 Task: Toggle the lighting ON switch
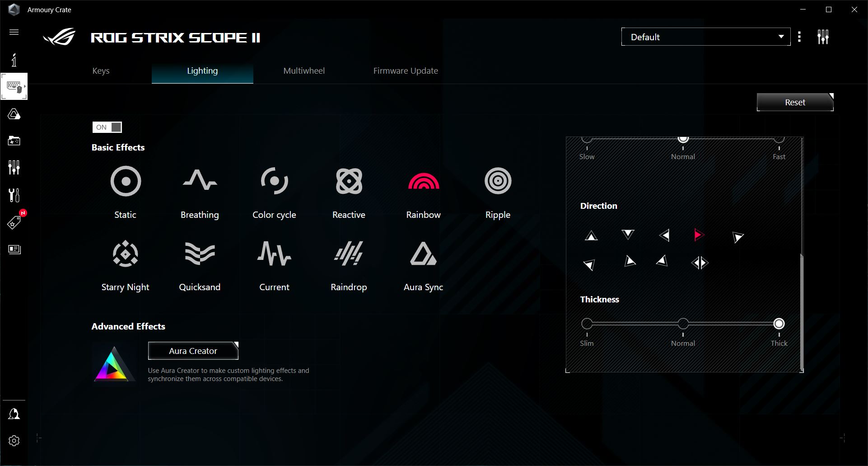click(107, 127)
